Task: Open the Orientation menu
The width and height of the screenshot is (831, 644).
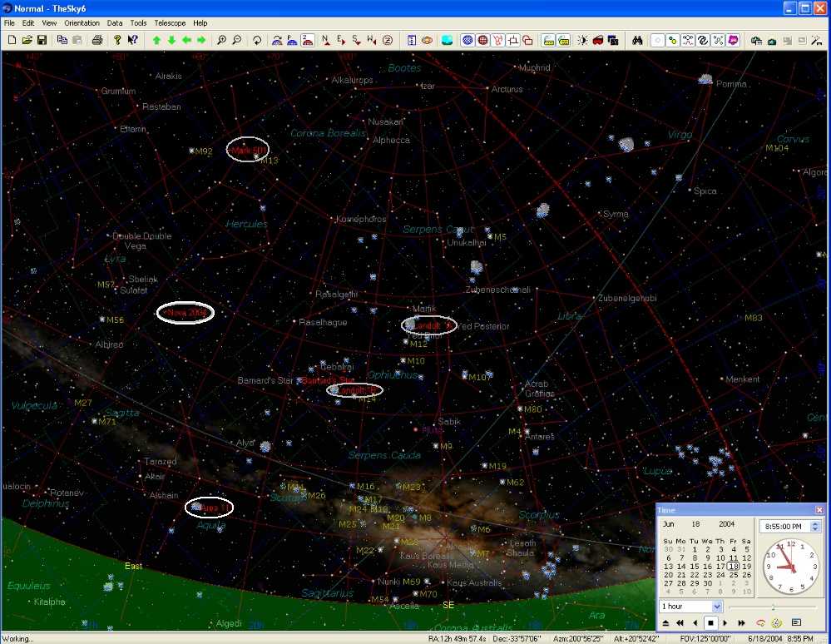Action: click(x=82, y=22)
